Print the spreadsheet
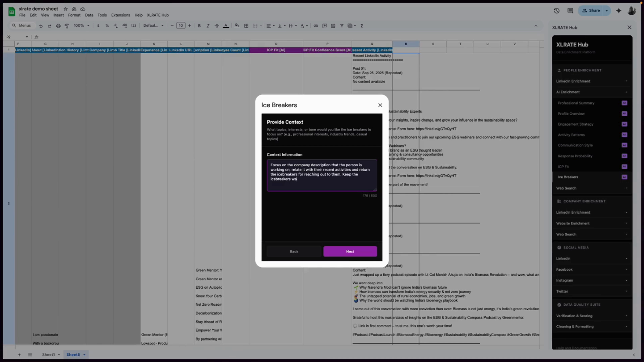The width and height of the screenshot is (644, 362). tap(58, 25)
